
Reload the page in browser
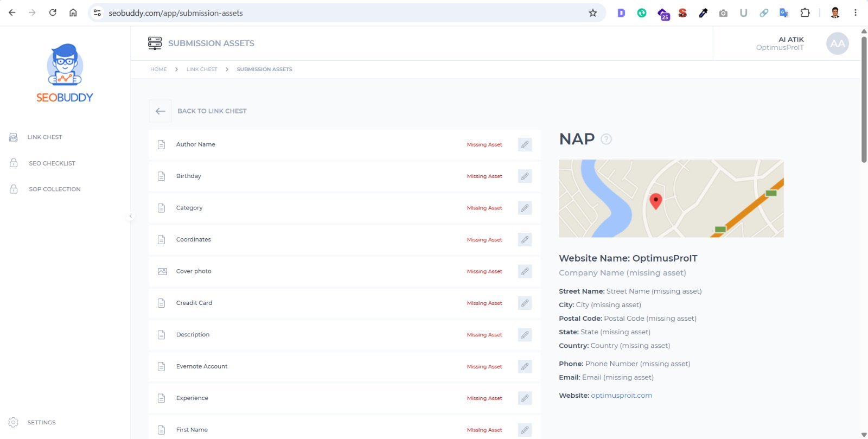click(x=53, y=12)
